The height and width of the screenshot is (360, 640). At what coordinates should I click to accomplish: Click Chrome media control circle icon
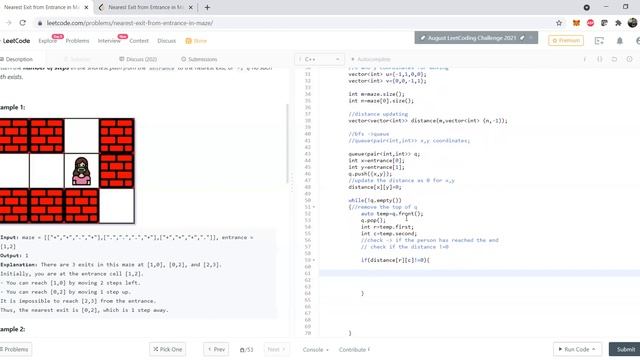[x=587, y=7]
